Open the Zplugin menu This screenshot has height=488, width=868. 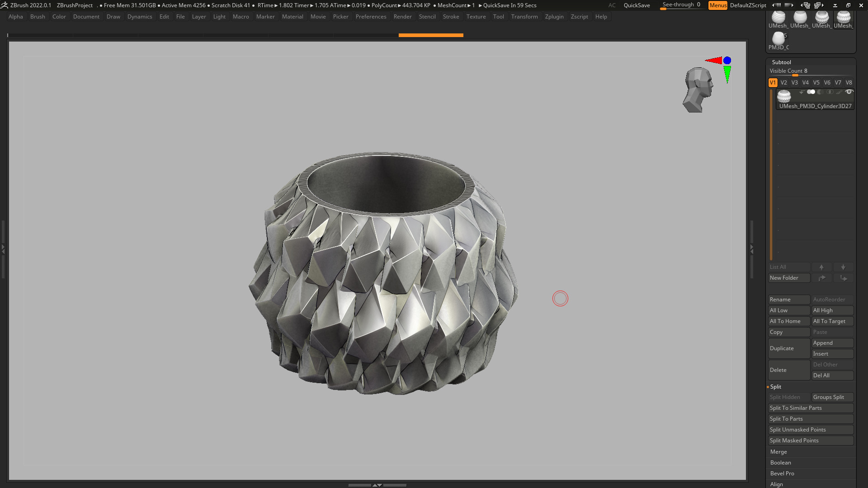554,17
